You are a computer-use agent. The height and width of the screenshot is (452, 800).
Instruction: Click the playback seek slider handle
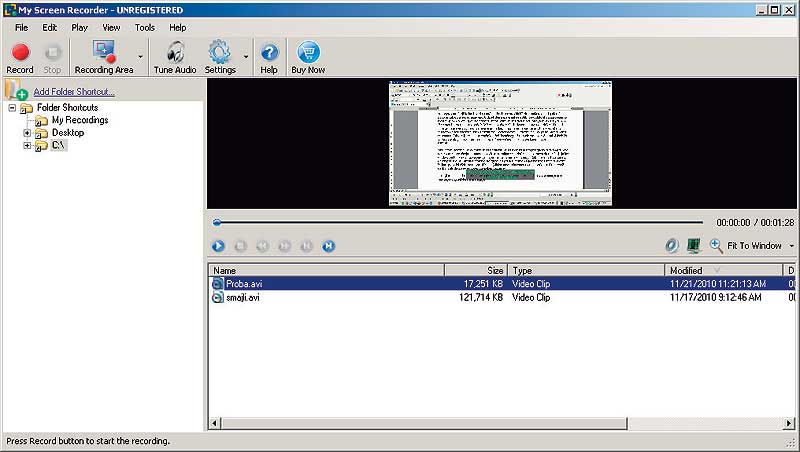[217, 222]
